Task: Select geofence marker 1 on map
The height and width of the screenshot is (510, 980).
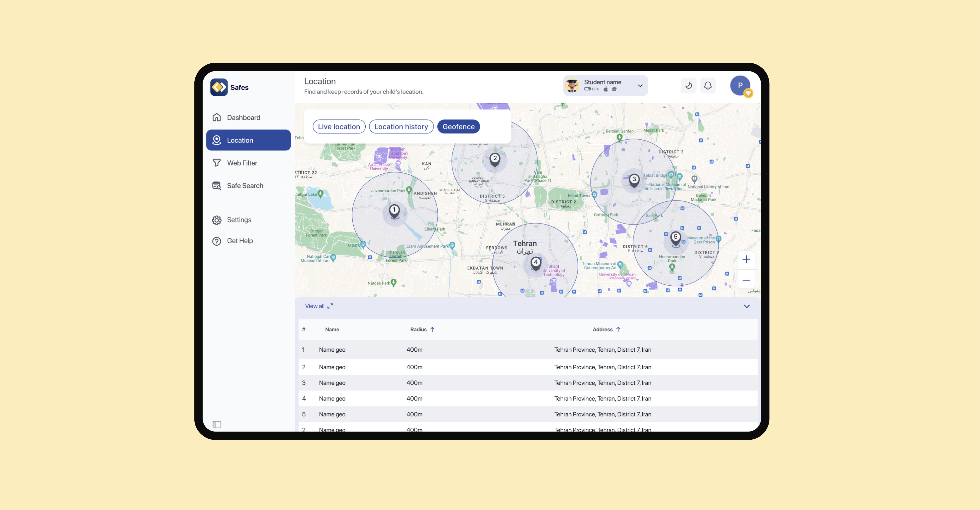Action: [x=395, y=211]
